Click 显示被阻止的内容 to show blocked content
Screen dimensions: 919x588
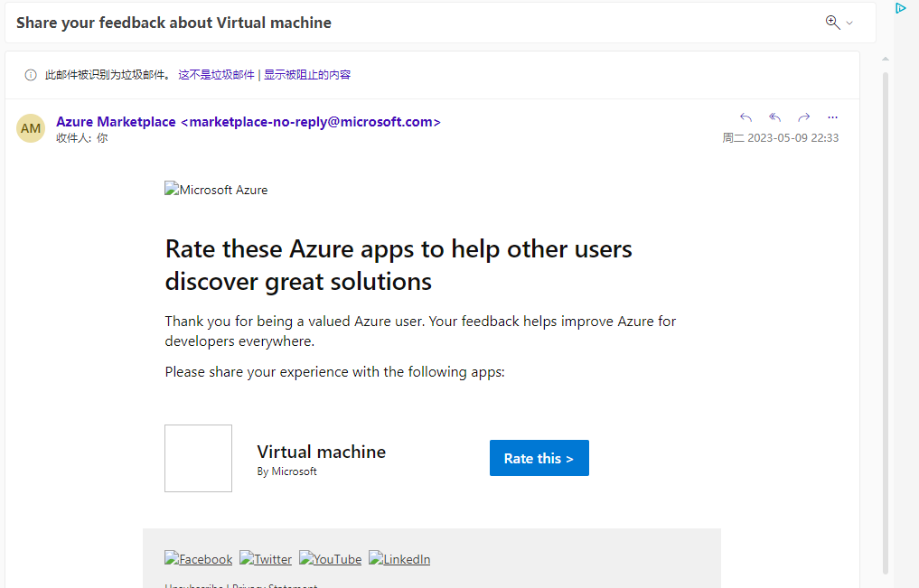coord(307,75)
